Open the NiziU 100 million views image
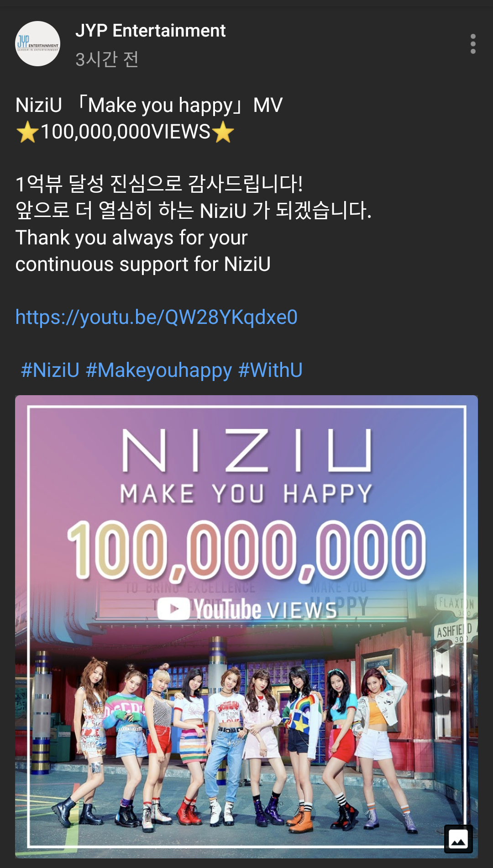493x868 pixels. [x=246, y=626]
